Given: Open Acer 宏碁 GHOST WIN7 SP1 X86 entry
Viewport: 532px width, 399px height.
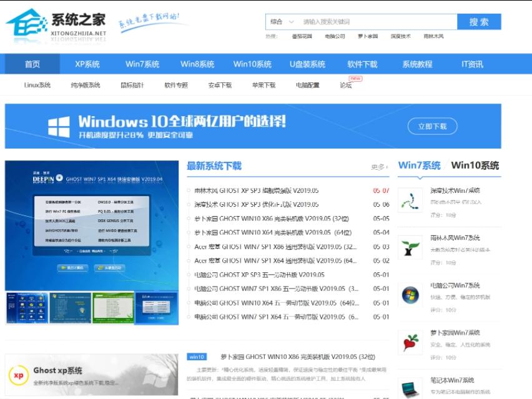Looking at the screenshot, I should click(275, 247).
